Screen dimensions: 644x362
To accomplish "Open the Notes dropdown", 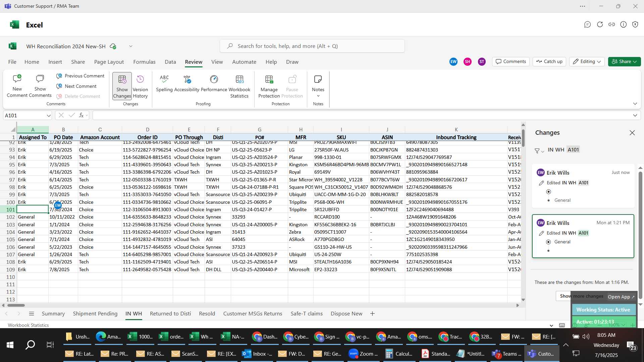I will pos(318,86).
